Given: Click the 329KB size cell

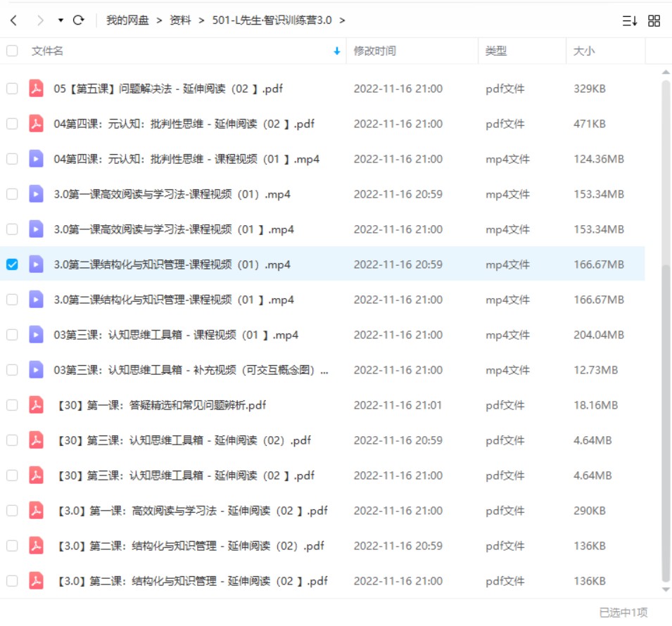Looking at the screenshot, I should point(590,89).
